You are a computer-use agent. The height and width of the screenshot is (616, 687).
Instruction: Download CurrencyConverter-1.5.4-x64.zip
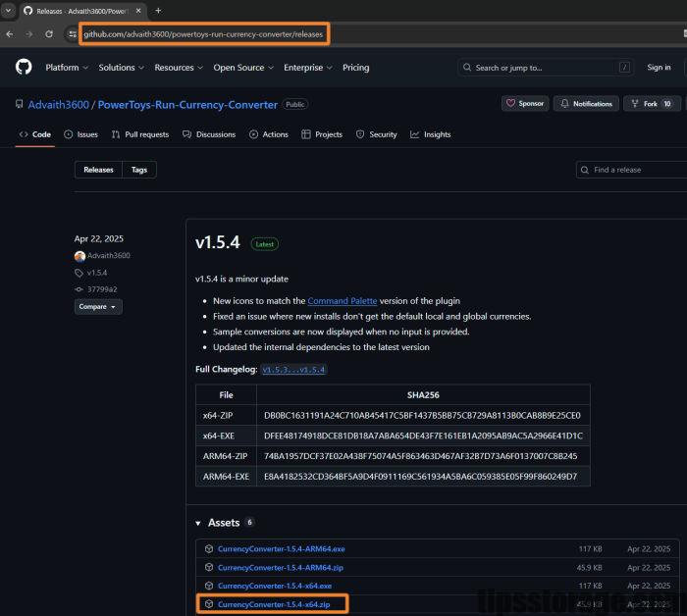(274, 604)
